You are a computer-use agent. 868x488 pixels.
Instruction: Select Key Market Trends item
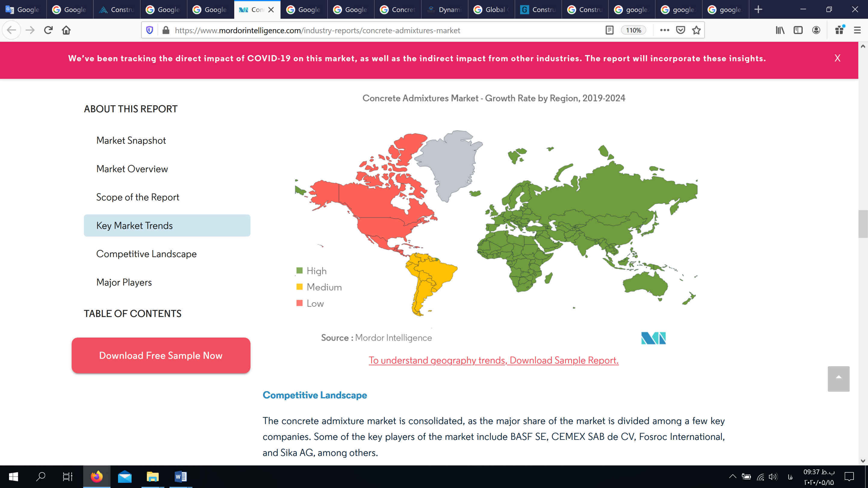[x=167, y=225]
